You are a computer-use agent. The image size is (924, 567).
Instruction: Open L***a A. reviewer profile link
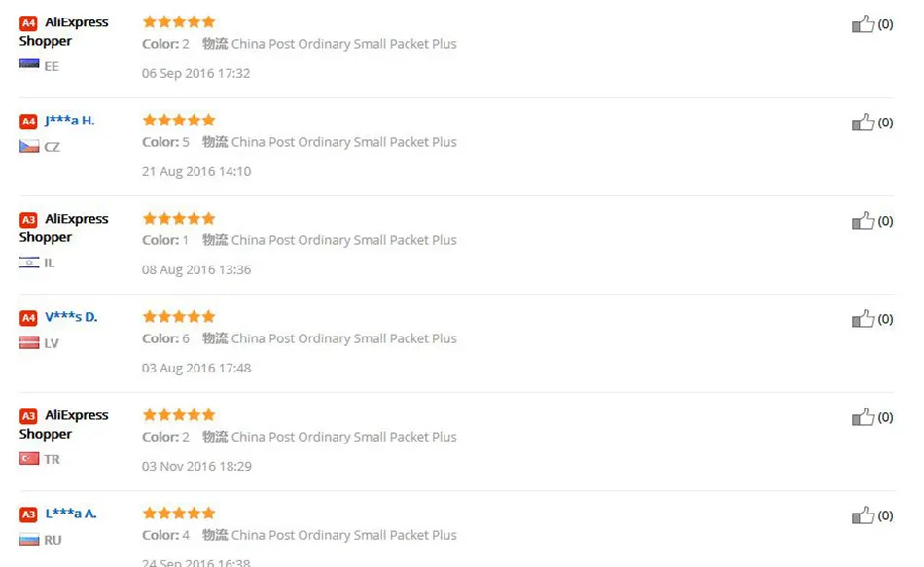[x=71, y=514]
